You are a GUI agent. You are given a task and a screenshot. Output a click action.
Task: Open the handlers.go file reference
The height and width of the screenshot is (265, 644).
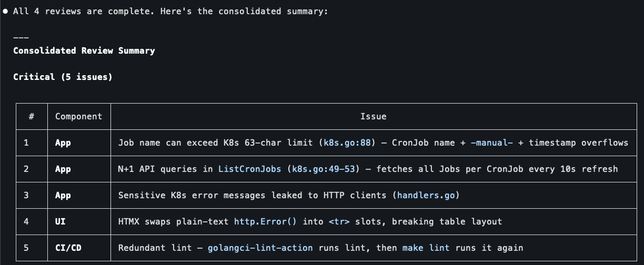pyautogui.click(x=426, y=195)
